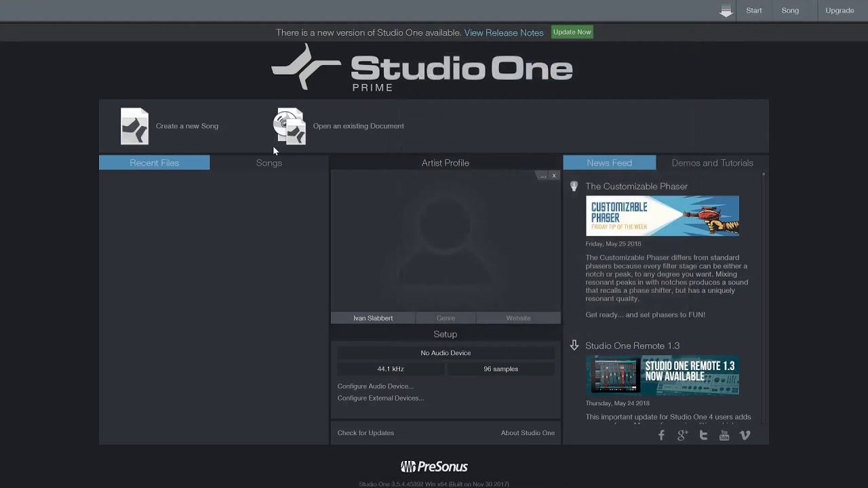The height and width of the screenshot is (488, 868).
Task: Switch to the Song page
Action: point(790,10)
